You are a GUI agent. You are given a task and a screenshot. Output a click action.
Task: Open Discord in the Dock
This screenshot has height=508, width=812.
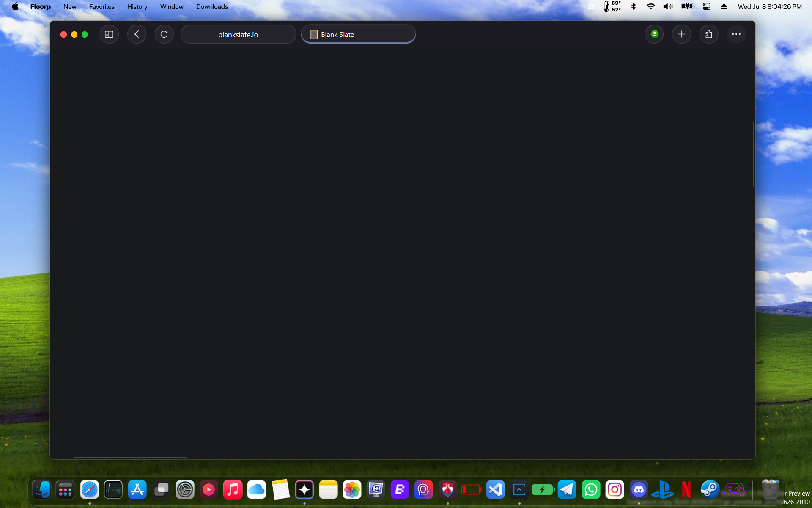(x=639, y=490)
